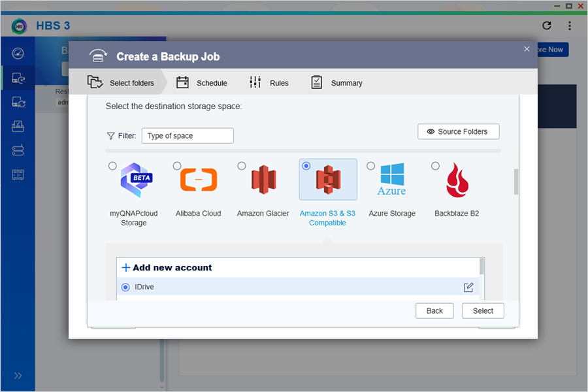
Task: Open the three-dot more options menu
Action: coord(570,25)
